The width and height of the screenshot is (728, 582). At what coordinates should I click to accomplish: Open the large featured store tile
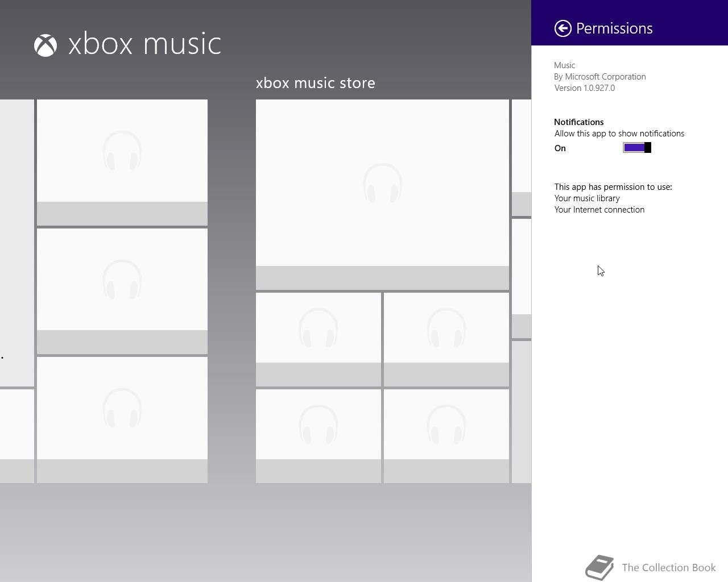point(382,194)
